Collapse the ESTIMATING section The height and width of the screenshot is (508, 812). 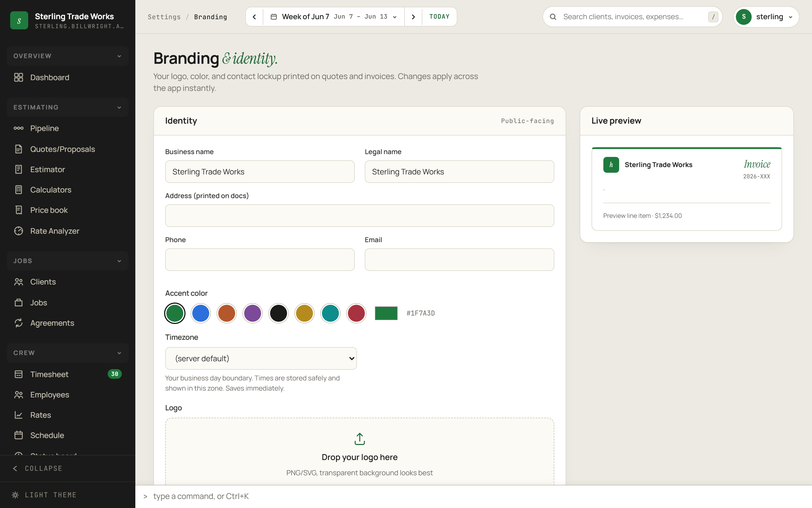click(67, 107)
